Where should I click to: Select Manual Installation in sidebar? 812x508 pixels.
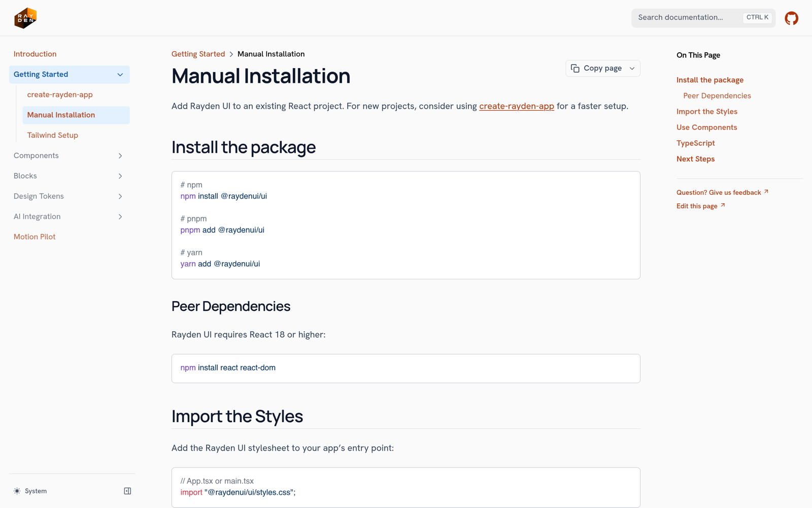point(76,115)
